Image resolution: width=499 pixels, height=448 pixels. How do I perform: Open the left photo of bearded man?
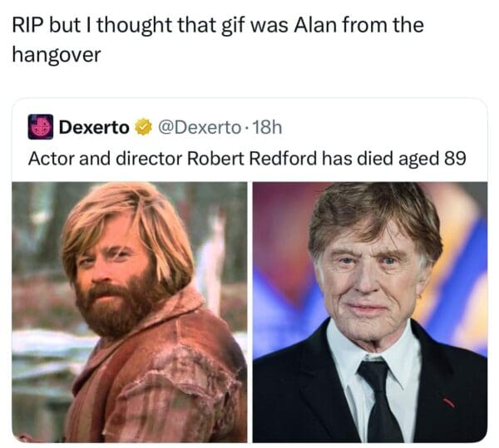(x=129, y=312)
